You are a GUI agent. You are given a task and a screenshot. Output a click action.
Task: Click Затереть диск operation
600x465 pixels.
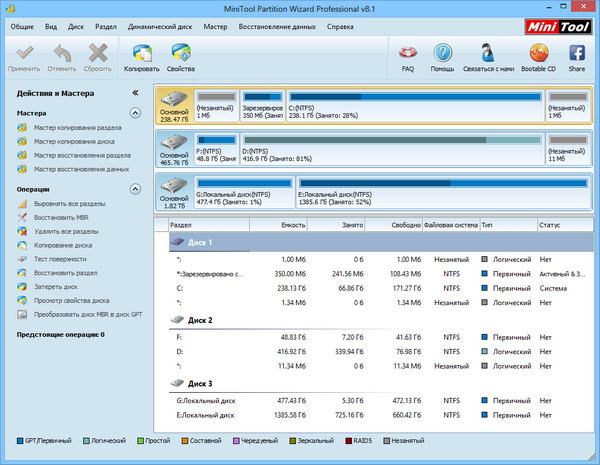(x=56, y=287)
